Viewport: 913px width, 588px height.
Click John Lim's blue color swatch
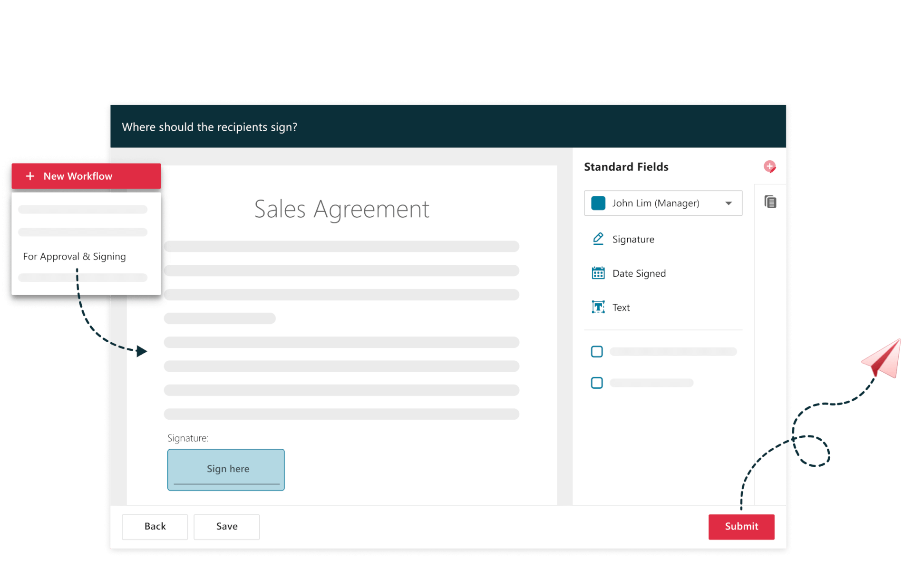pyautogui.click(x=598, y=203)
